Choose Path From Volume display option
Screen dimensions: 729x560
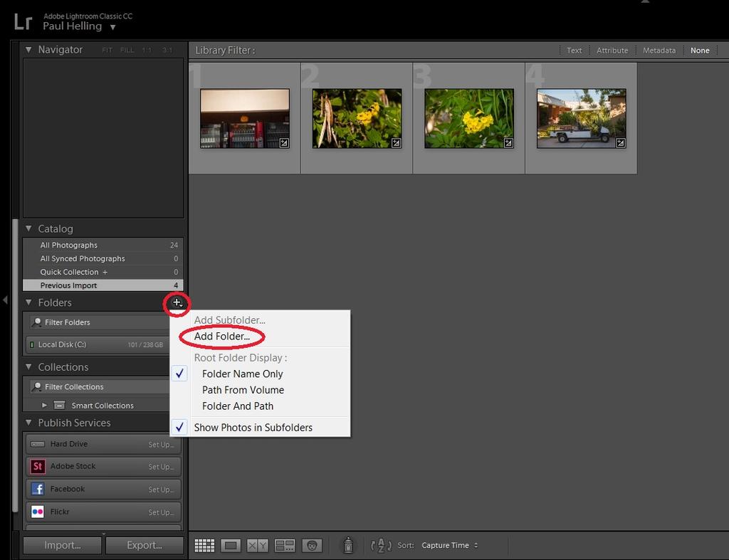243,390
